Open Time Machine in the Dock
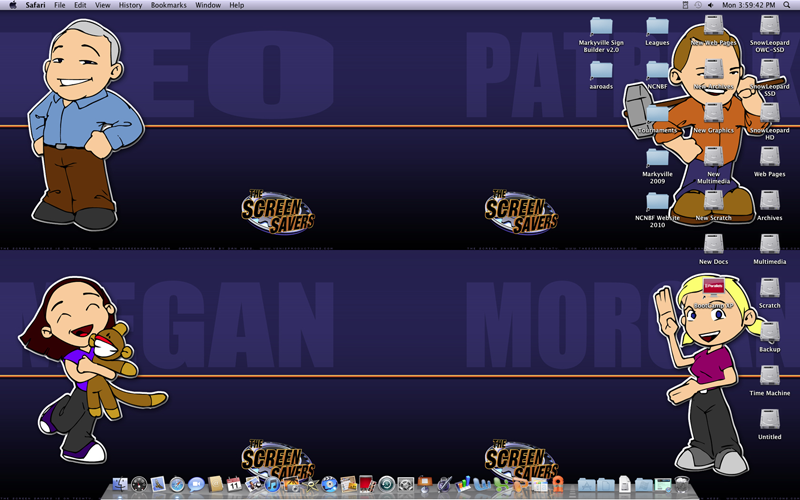The height and width of the screenshot is (500, 800). 386,485
